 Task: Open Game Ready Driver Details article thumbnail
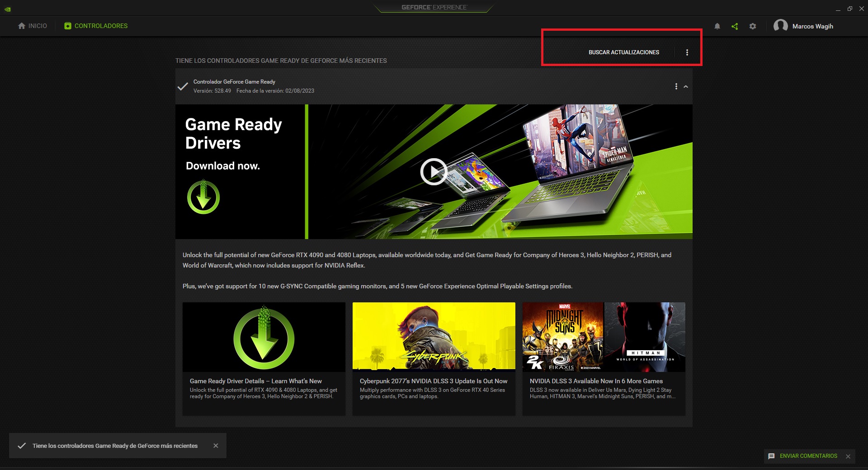point(264,337)
